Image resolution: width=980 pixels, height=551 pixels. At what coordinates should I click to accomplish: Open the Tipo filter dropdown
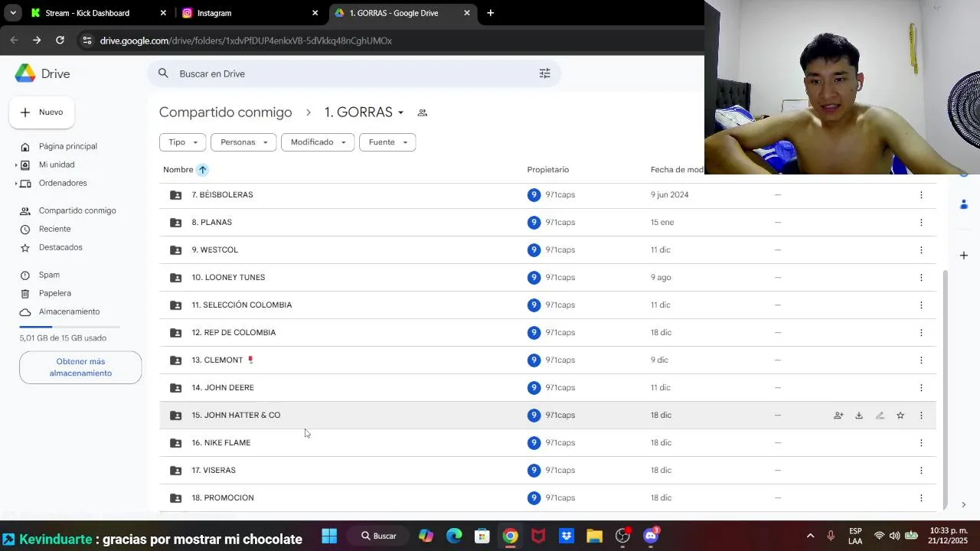click(182, 142)
